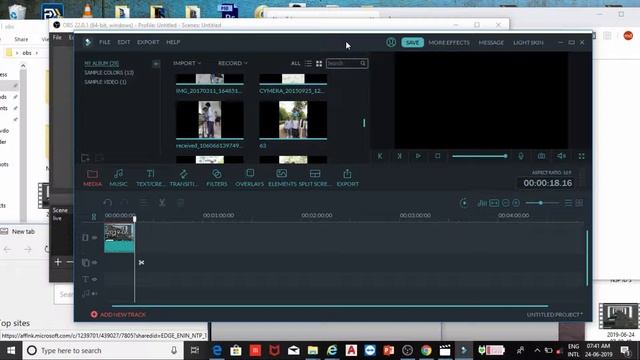Adjust the timeline zoom slider

coord(542,203)
